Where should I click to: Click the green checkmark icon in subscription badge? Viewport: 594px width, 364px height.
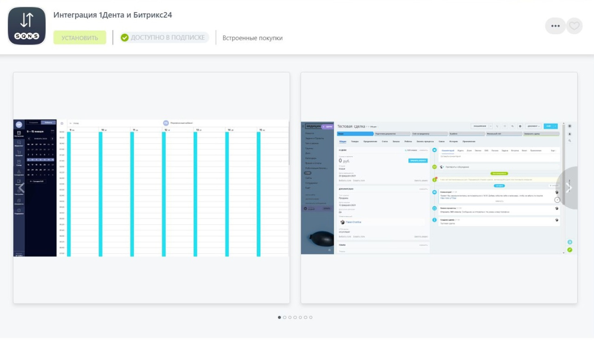click(x=124, y=38)
